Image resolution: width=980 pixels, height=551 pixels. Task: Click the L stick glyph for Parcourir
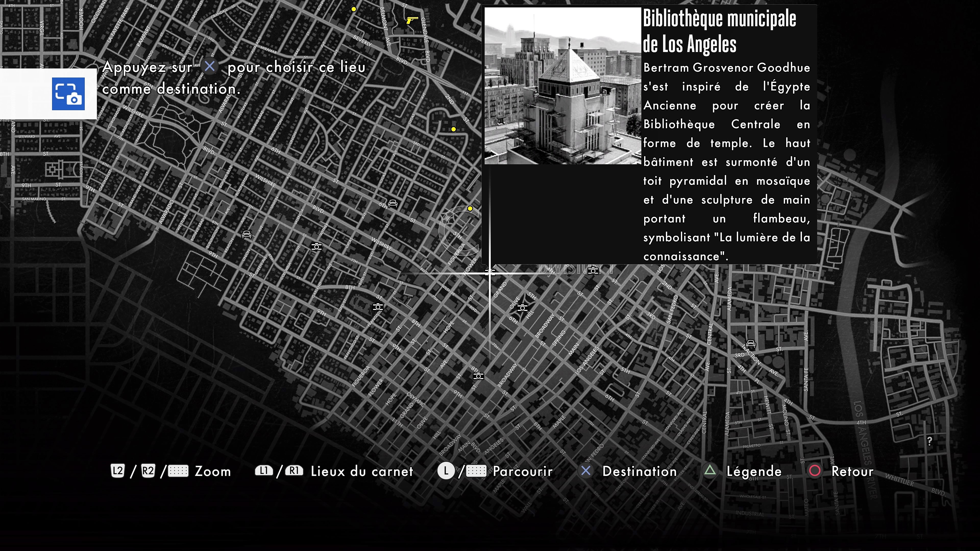pos(446,471)
